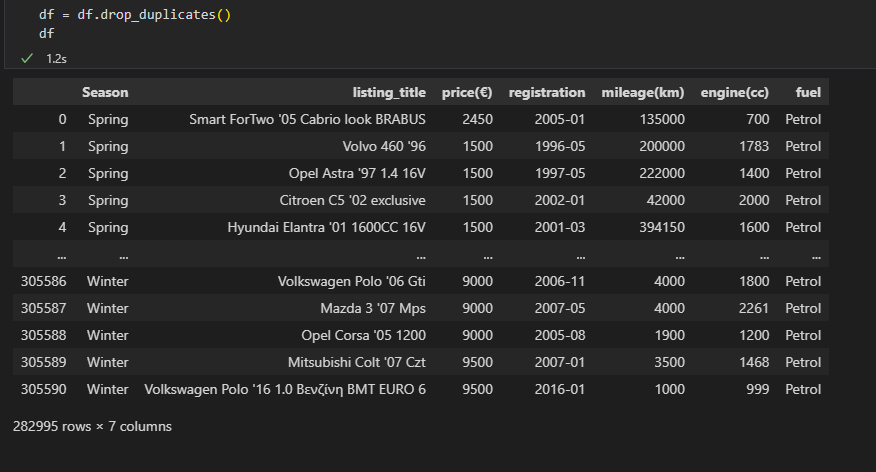Select the listing_title column header
876x472 pixels.
[x=389, y=92]
